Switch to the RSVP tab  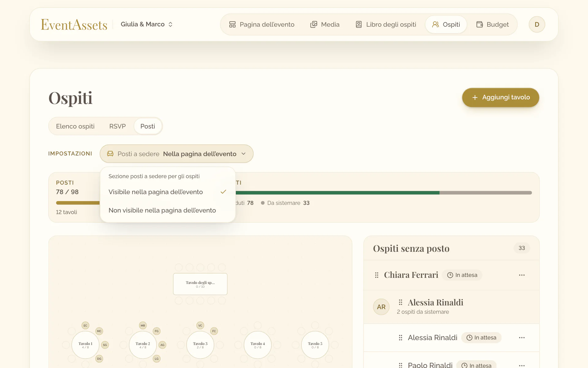pos(118,126)
